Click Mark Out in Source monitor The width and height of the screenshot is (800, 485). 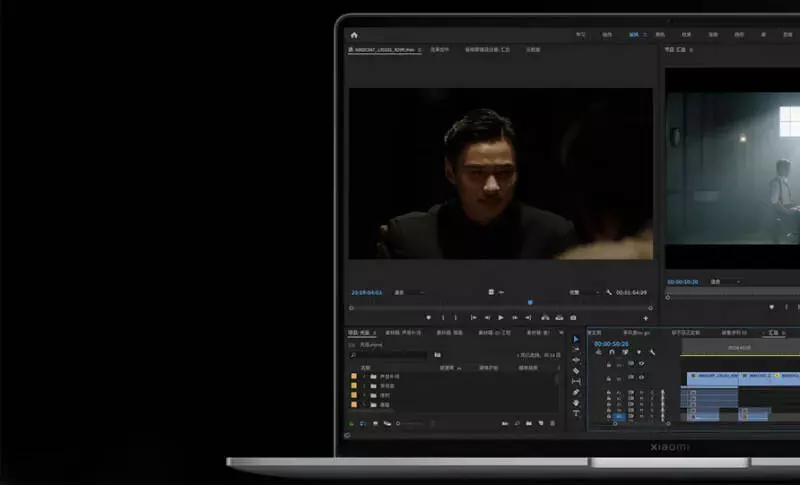coord(456,318)
